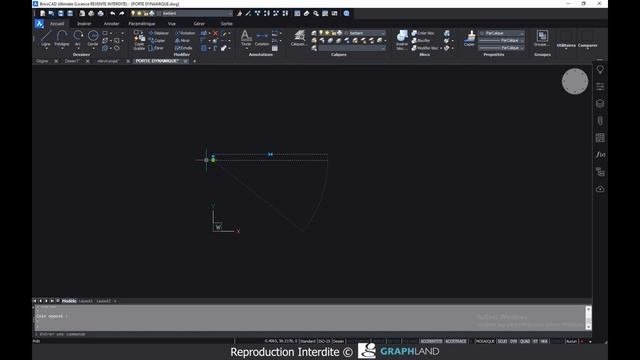This screenshot has width=640, height=360.
Task: Click the Créer bloc button
Action: [423, 33]
